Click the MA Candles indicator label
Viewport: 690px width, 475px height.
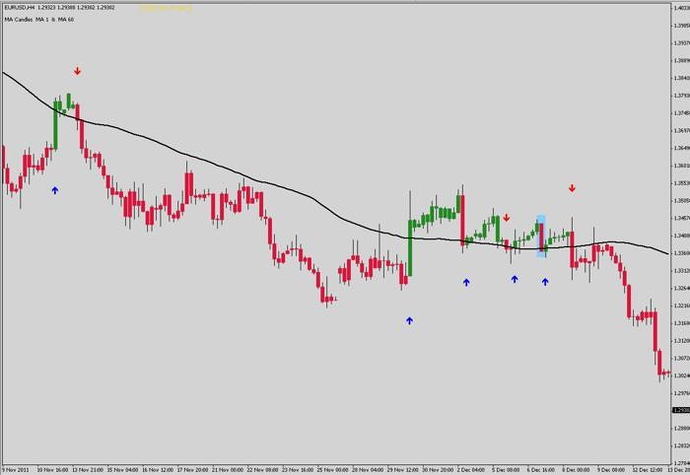(x=39, y=19)
